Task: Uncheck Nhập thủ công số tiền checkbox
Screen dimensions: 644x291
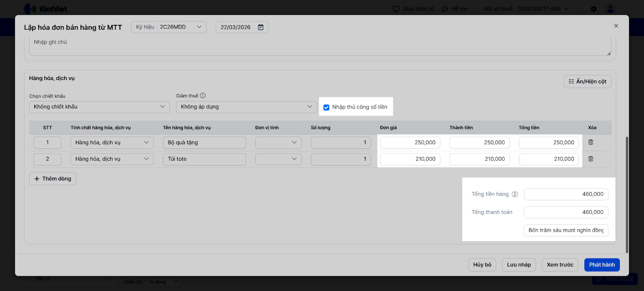Action: click(326, 107)
